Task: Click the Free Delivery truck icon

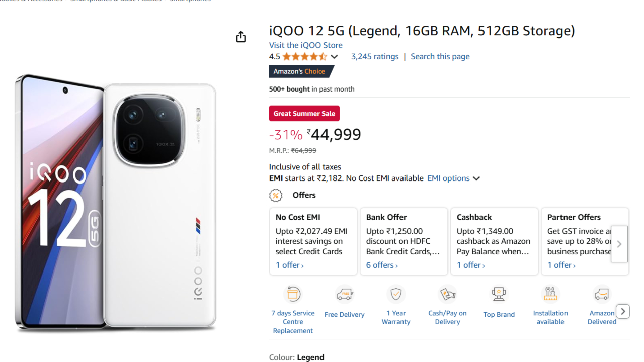Action: 345,294
